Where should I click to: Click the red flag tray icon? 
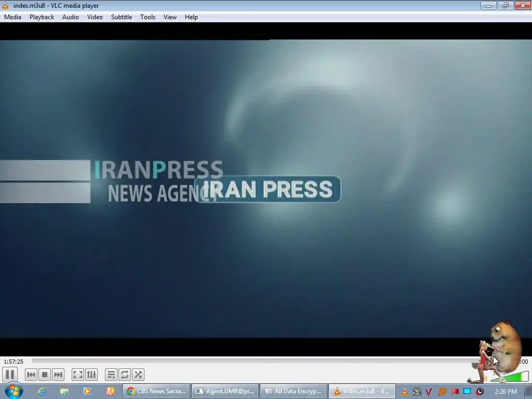(455, 392)
